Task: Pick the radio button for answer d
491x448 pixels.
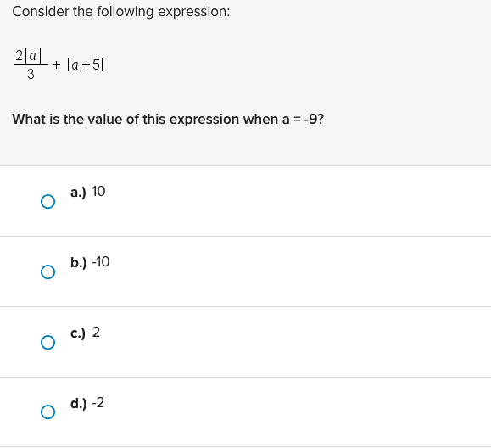Action: 47,412
